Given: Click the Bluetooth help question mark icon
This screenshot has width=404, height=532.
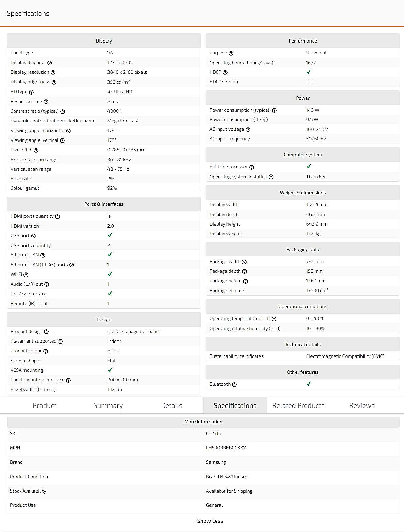Looking at the screenshot, I should click(x=234, y=385).
